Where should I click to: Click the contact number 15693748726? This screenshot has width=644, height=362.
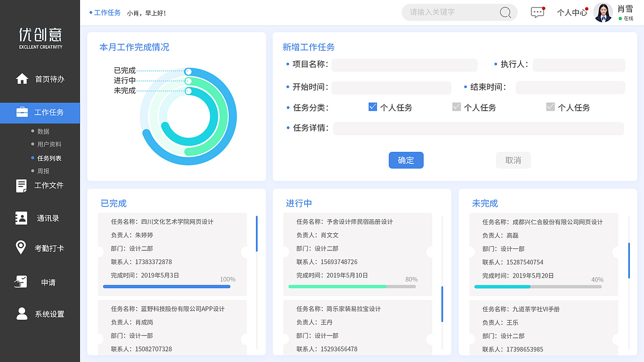[339, 262]
